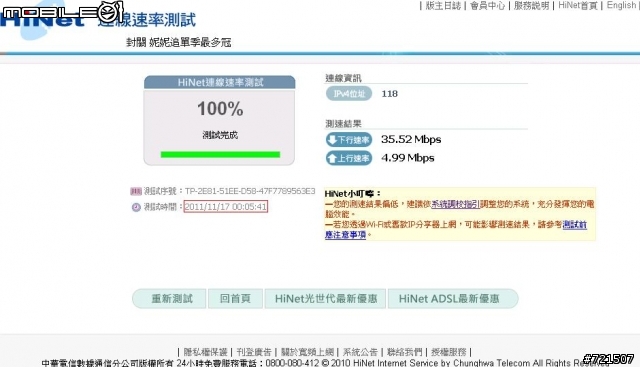Screen dimensions: 640x367
Task: Open the 刊登廣告 footer link
Action: pyautogui.click(x=254, y=352)
